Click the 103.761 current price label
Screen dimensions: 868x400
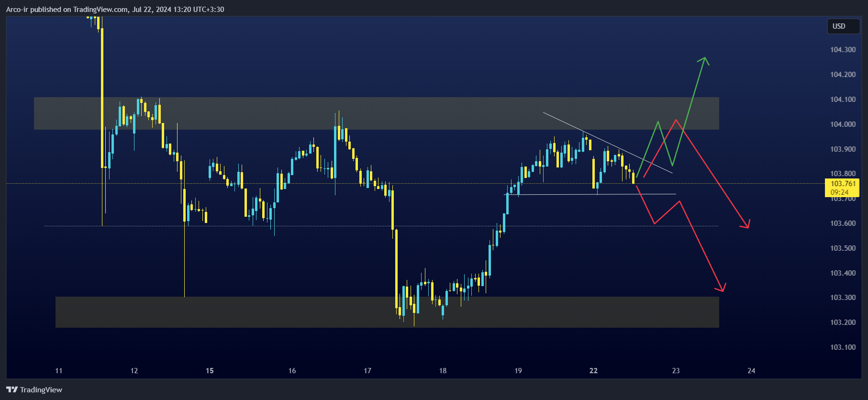(x=843, y=184)
